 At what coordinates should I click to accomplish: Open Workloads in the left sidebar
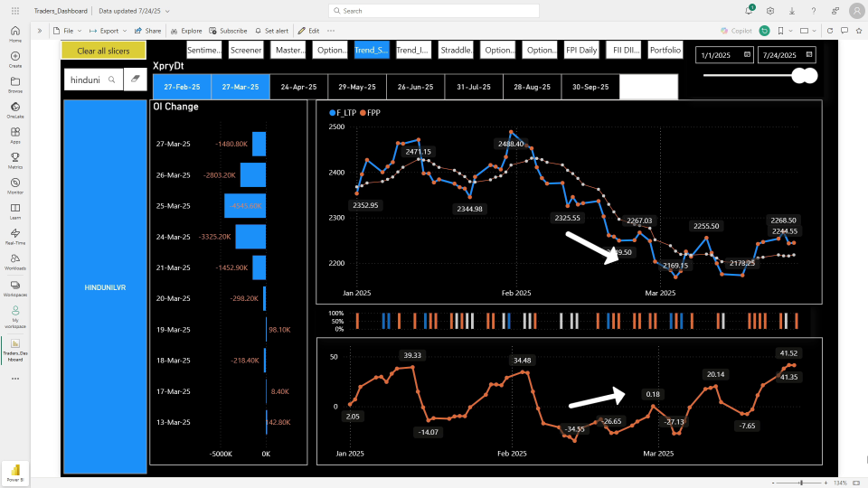pos(15,262)
